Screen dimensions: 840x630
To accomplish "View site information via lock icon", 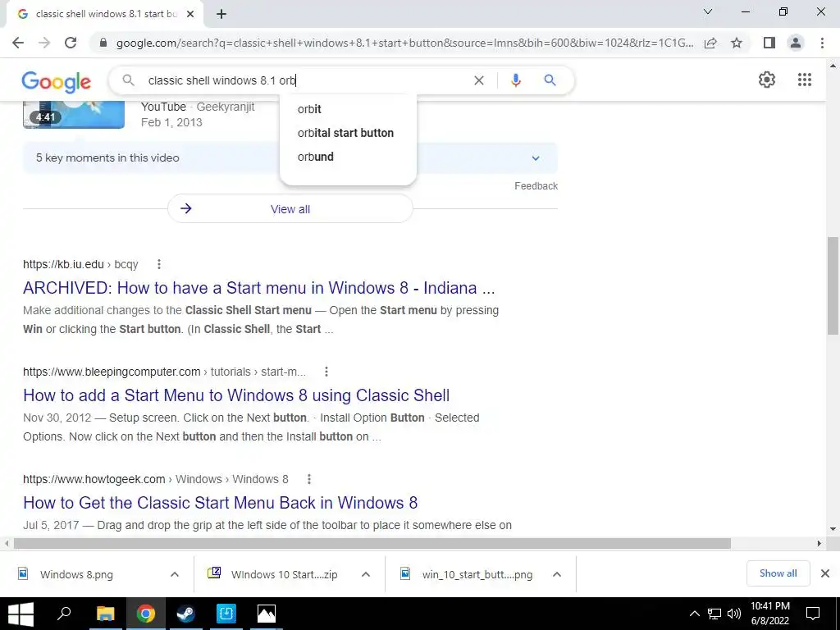I will [x=103, y=43].
